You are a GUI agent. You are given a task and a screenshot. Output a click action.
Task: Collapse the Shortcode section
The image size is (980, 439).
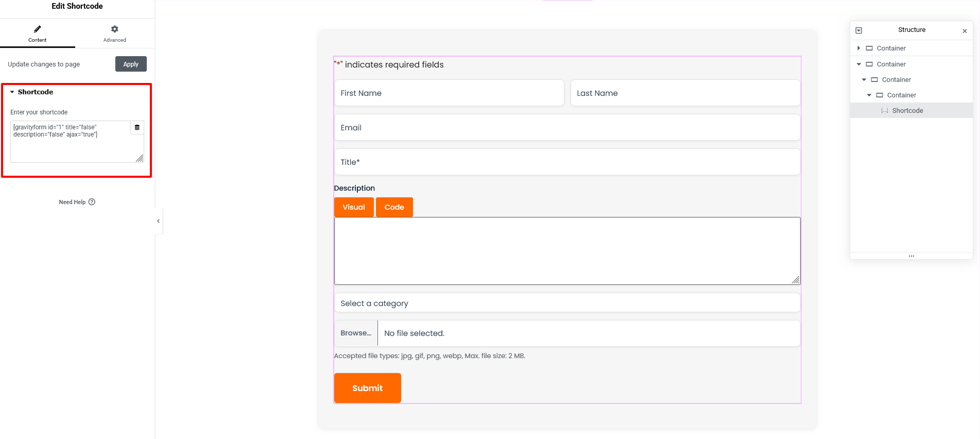point(12,92)
